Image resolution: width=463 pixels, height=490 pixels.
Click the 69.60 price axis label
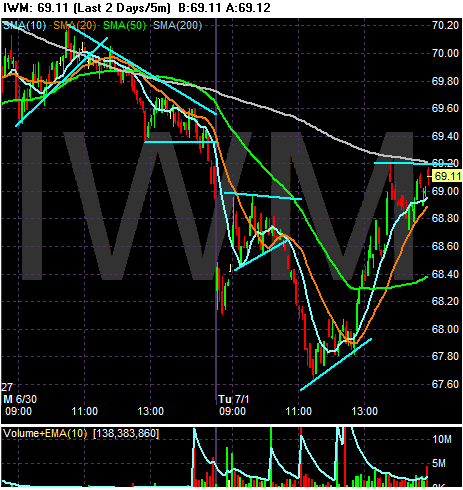pyautogui.click(x=446, y=109)
